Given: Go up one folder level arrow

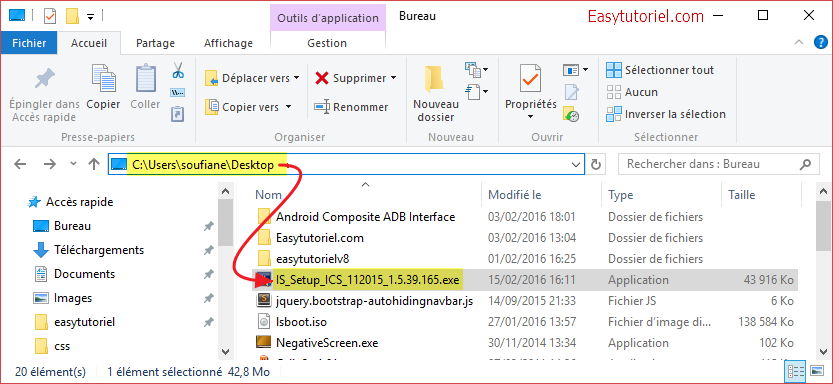Looking at the screenshot, I should pyautogui.click(x=94, y=164).
